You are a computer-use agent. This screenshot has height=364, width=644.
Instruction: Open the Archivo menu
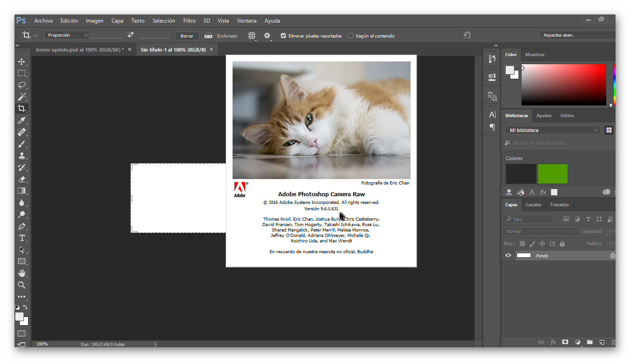[x=43, y=21]
